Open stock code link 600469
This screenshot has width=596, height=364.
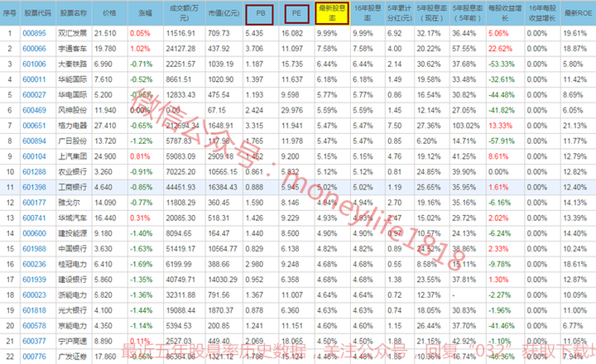pyautogui.click(x=34, y=110)
